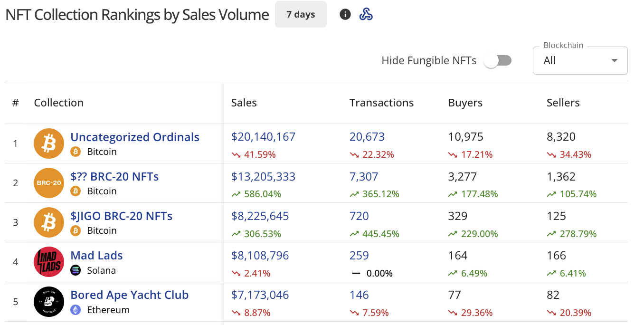
Task: Click the small Bitcoin icon under $?? BRC-20 NFTs
Action: click(76, 191)
